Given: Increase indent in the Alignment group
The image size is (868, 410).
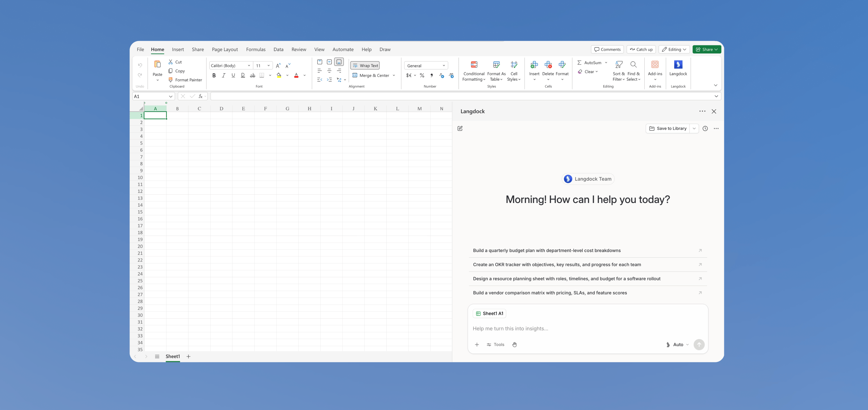Looking at the screenshot, I should [329, 80].
